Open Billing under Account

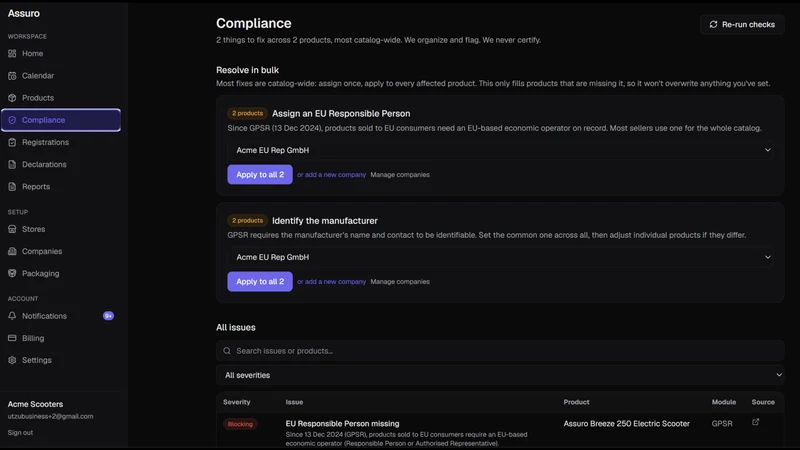[61, 338]
